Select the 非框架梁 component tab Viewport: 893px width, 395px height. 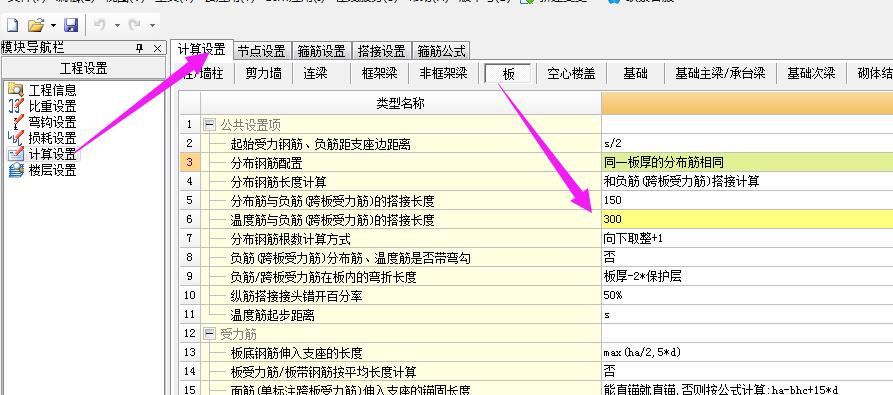click(x=443, y=73)
